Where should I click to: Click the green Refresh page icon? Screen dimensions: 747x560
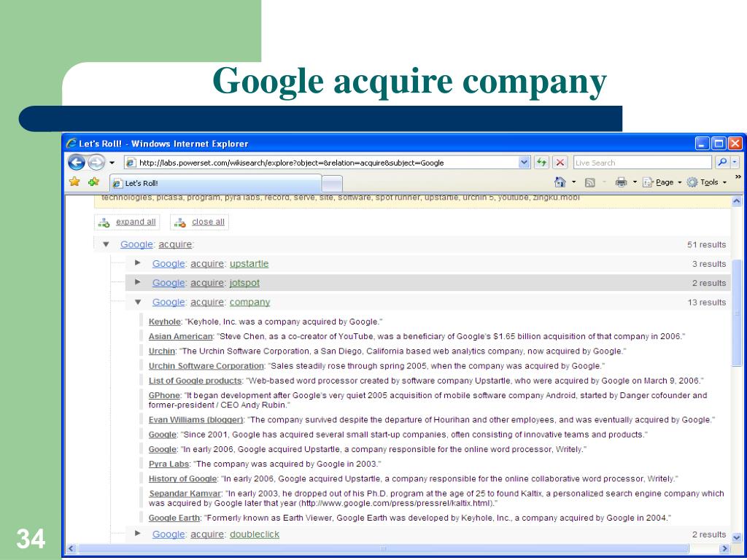pos(541,163)
